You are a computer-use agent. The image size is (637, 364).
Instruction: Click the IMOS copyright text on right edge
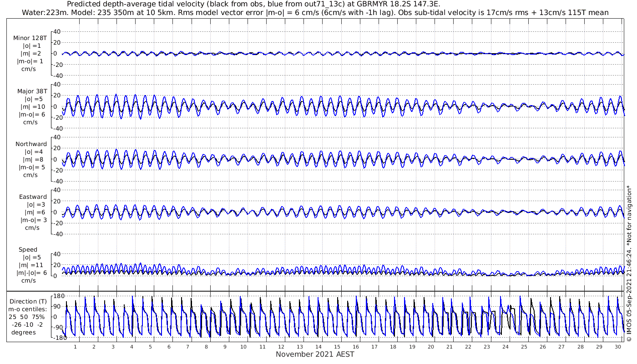pos(629,263)
